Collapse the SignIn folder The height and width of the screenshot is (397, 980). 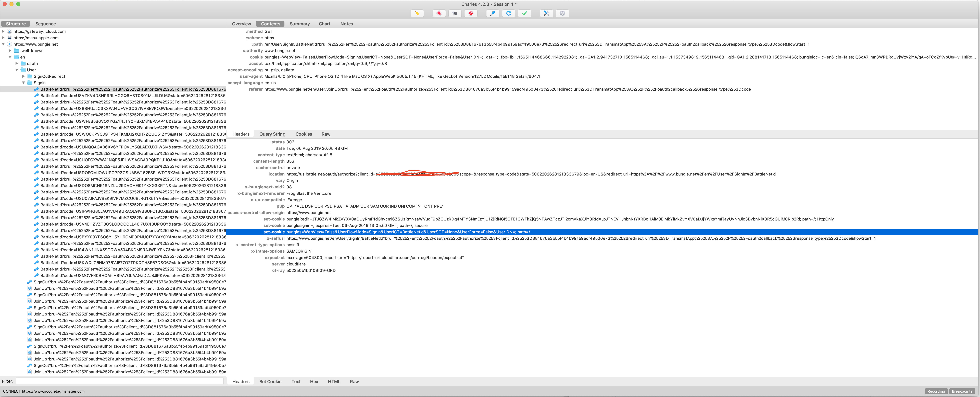pyautogui.click(x=24, y=83)
